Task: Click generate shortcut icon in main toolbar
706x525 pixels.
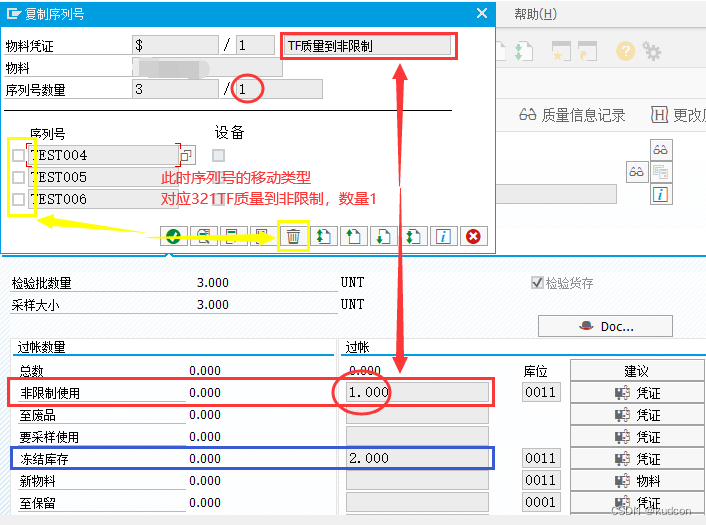Action: [587, 51]
